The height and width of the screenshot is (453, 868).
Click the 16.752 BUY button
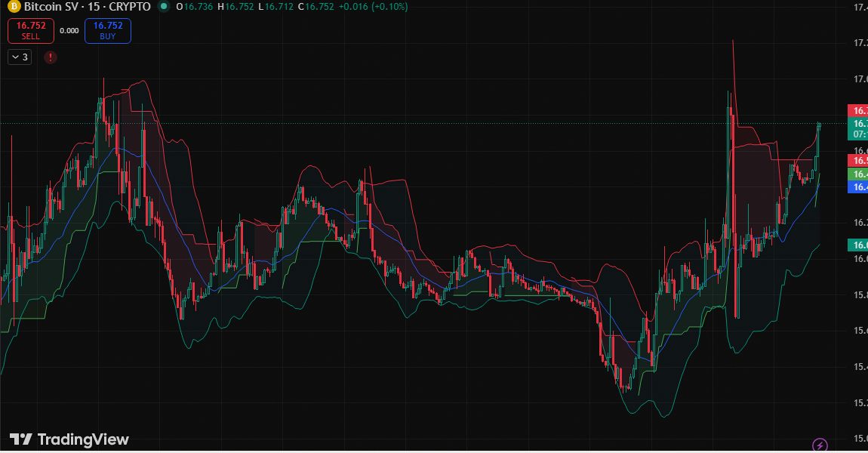click(108, 30)
